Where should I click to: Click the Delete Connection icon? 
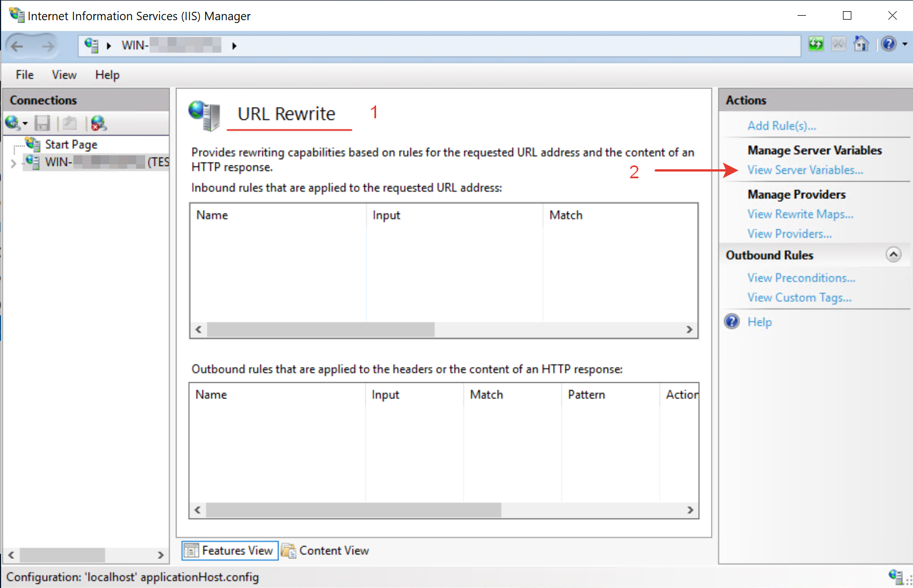tap(99, 123)
